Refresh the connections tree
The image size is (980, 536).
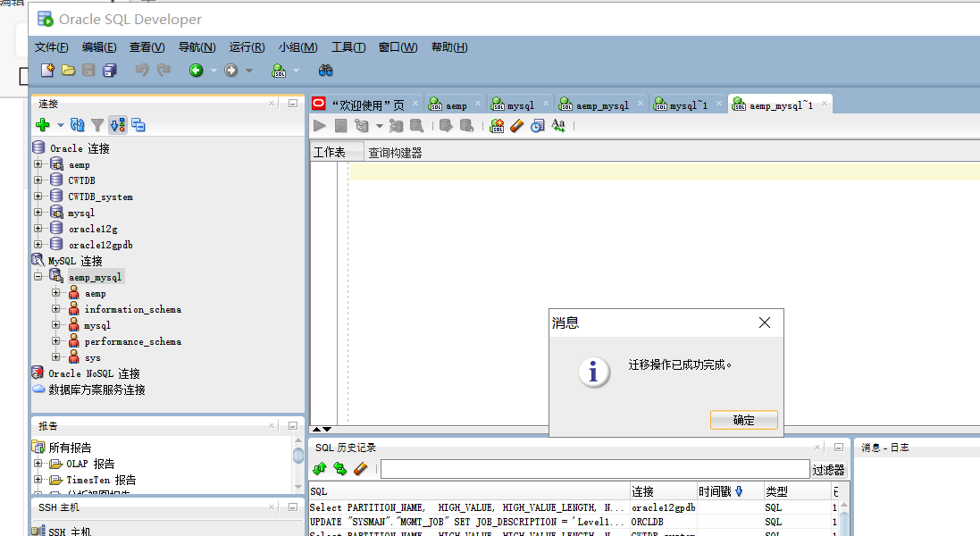point(77,125)
